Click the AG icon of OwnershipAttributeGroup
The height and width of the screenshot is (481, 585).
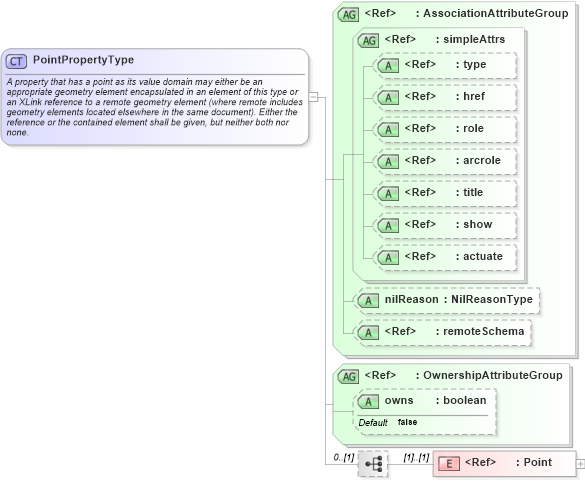click(x=348, y=377)
